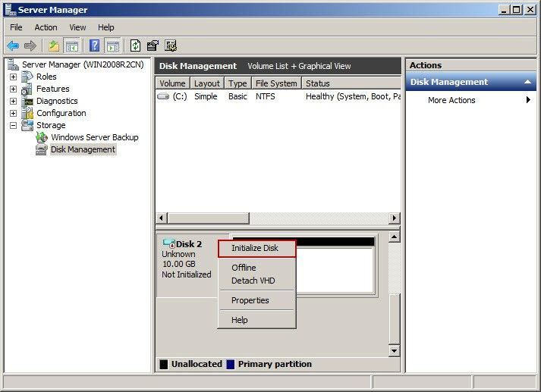Click the Roles node icon
Screen dimensions: 541x392
[27, 77]
